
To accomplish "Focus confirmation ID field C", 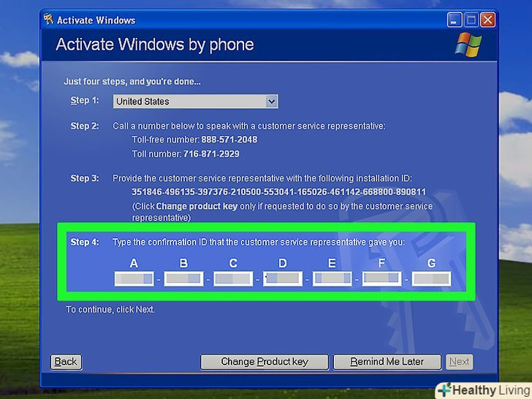I will click(x=233, y=278).
